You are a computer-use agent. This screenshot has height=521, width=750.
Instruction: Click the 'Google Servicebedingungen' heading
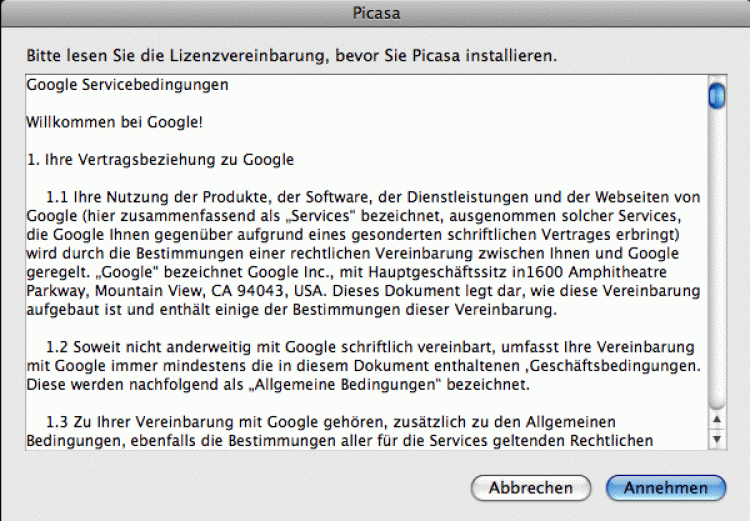pos(127,85)
